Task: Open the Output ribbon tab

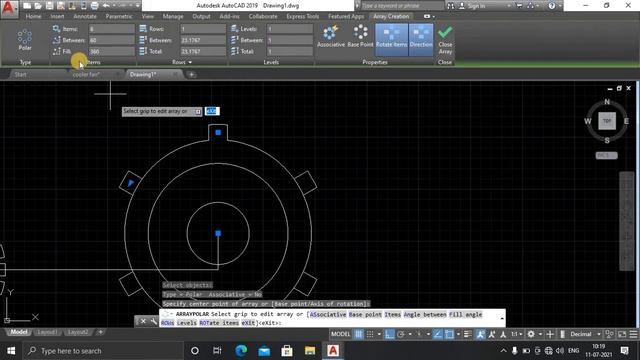Action: [x=201, y=16]
